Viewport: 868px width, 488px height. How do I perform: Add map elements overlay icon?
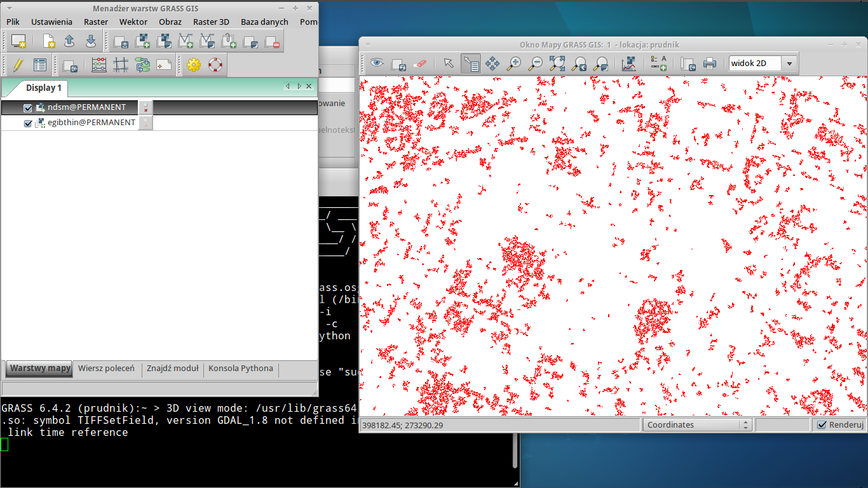pyautogui.click(x=659, y=63)
